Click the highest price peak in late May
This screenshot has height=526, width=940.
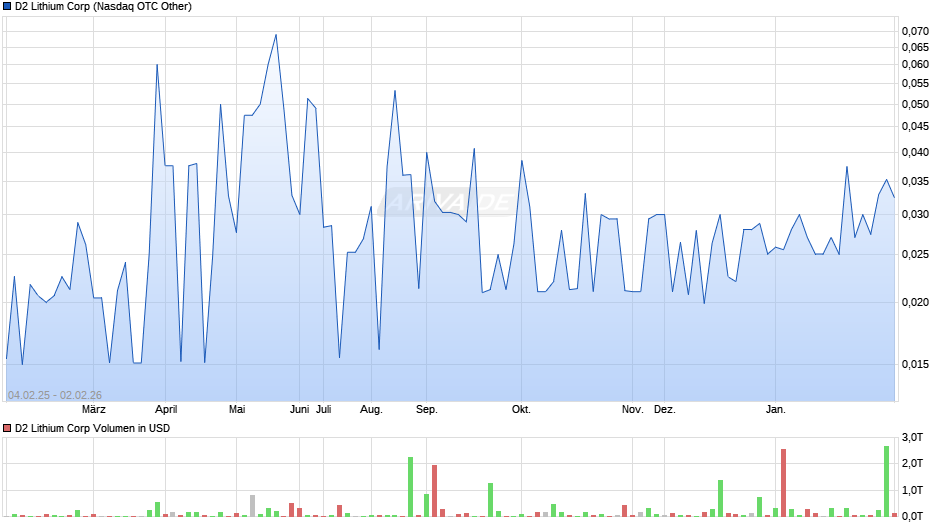tap(276, 35)
